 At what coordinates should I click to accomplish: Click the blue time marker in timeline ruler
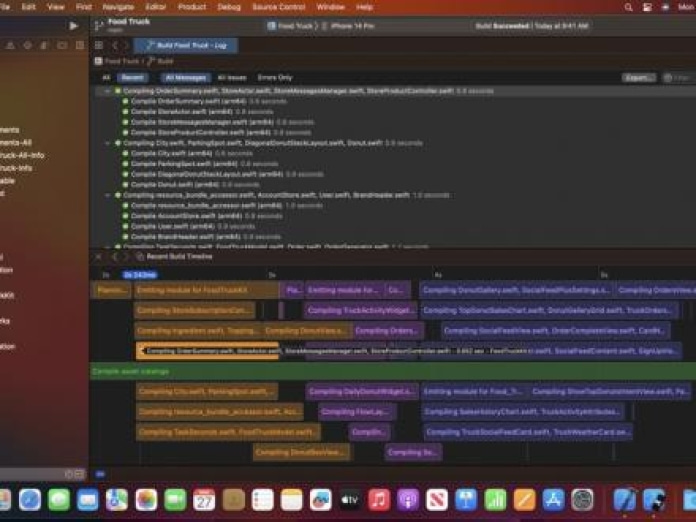(140, 275)
